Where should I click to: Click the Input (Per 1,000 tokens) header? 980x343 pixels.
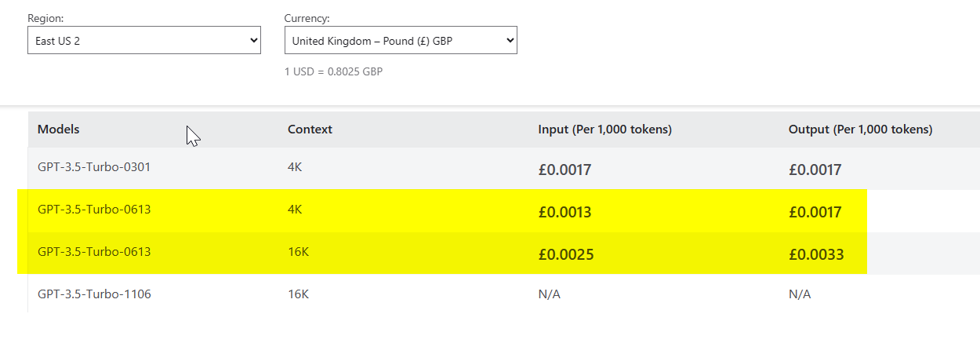[x=604, y=130]
